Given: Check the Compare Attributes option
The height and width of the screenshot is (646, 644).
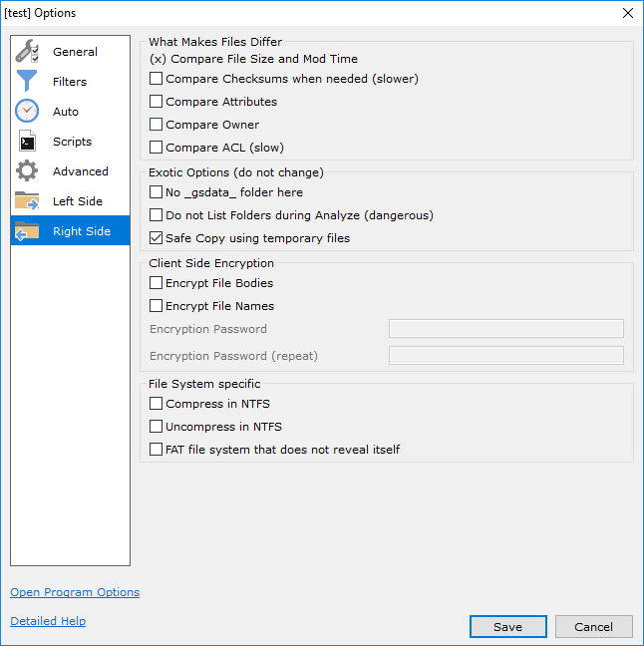Looking at the screenshot, I should pyautogui.click(x=156, y=102).
